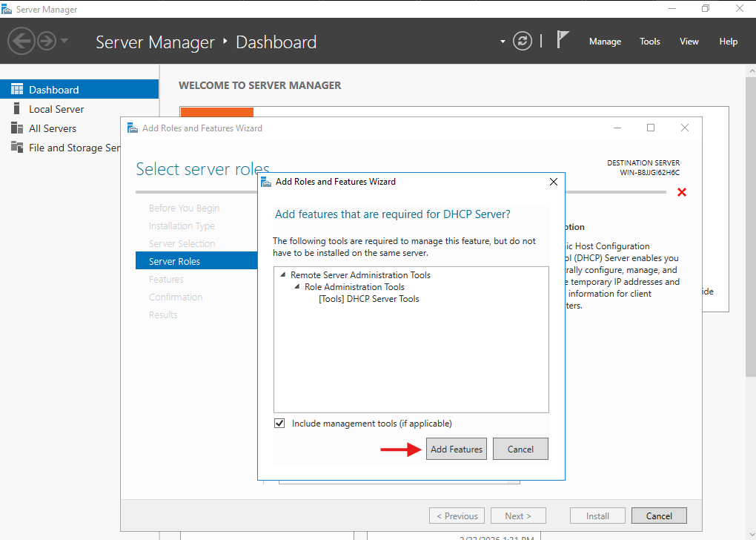Maximize the Add Roles and Features Wizard
Viewport: 756px width, 540px height.
click(651, 128)
